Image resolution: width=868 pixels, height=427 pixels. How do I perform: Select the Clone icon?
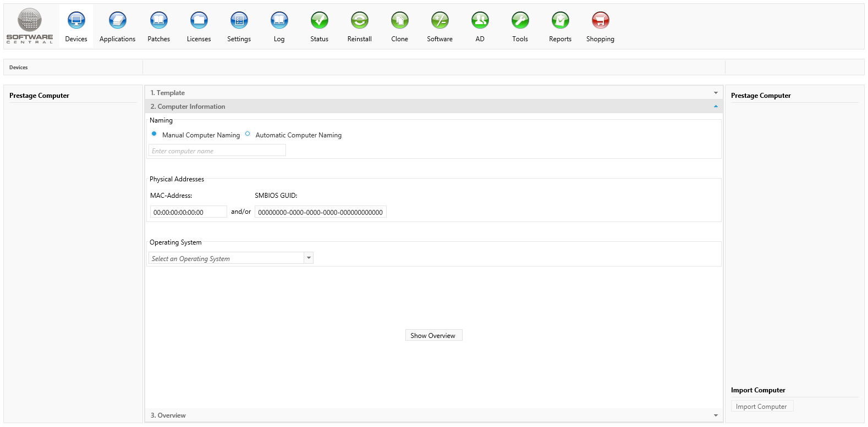[399, 21]
